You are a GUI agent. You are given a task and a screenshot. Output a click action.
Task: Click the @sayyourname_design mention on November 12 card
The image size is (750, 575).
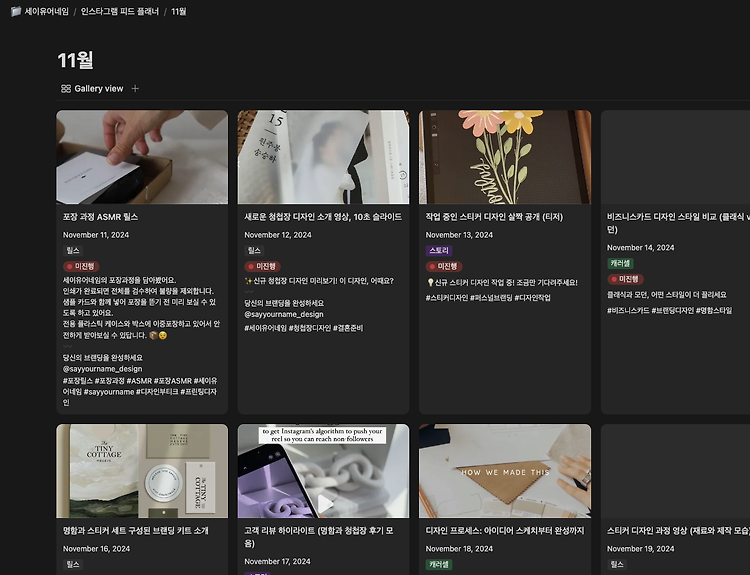coord(284,314)
